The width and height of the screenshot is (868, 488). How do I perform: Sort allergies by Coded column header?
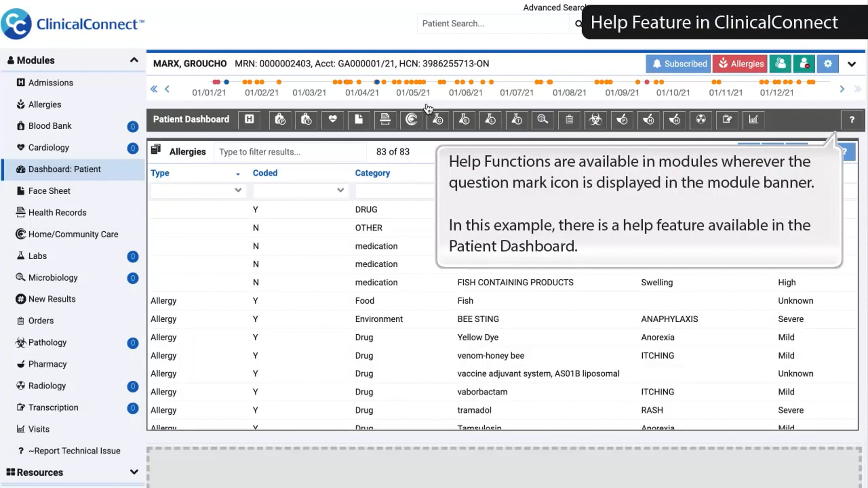pos(265,173)
